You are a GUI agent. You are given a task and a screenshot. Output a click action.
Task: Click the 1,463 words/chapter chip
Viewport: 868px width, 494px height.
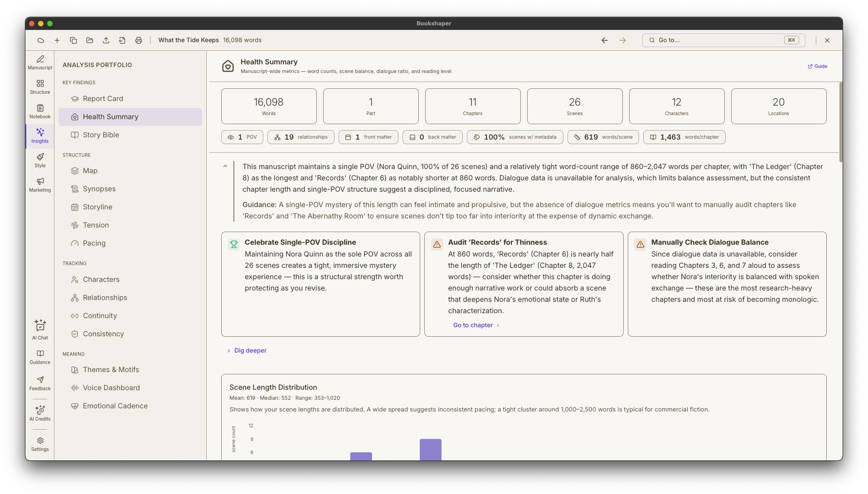(684, 137)
